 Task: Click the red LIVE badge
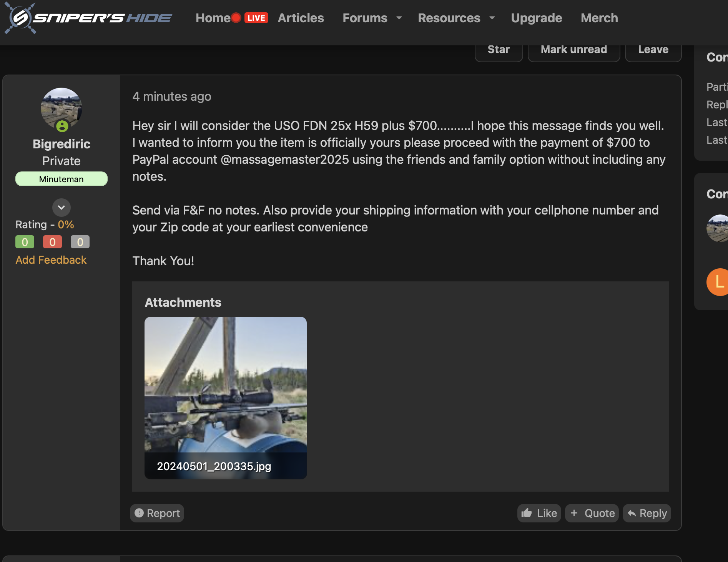(256, 18)
